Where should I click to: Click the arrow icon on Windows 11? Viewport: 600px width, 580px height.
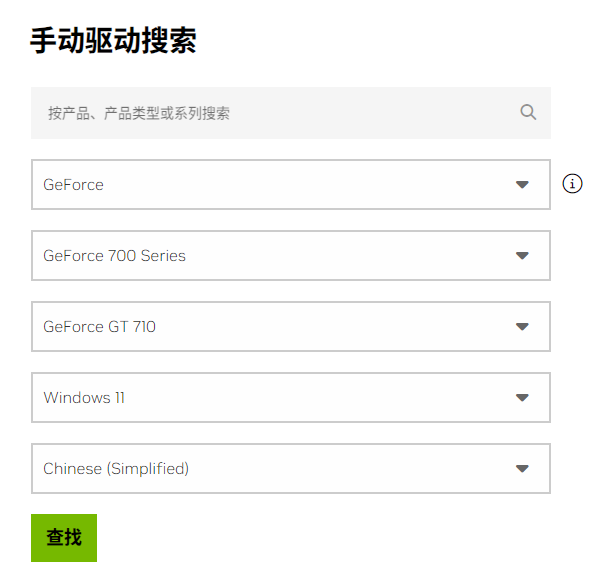521,398
